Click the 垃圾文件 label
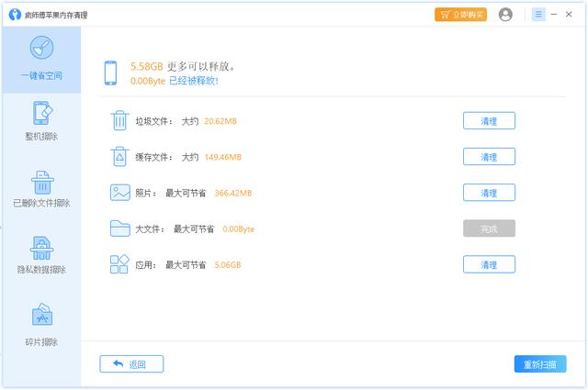Image resolution: width=588 pixels, height=390 pixels. (153, 121)
